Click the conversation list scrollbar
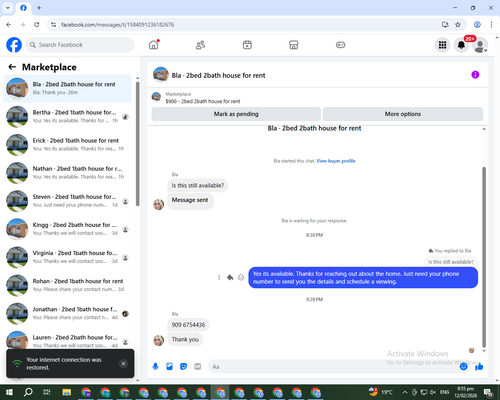The image size is (500, 400). (x=138, y=143)
